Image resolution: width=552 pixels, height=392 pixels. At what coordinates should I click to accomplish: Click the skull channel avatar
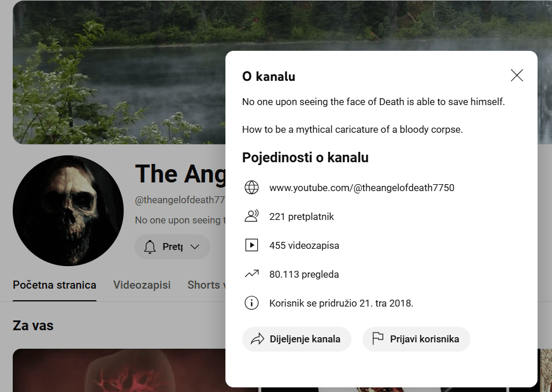pos(68,211)
